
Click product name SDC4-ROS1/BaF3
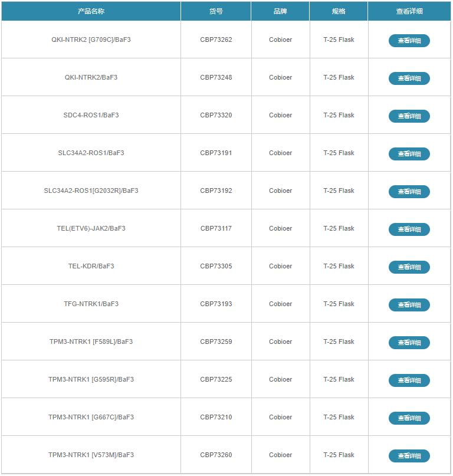click(x=91, y=115)
